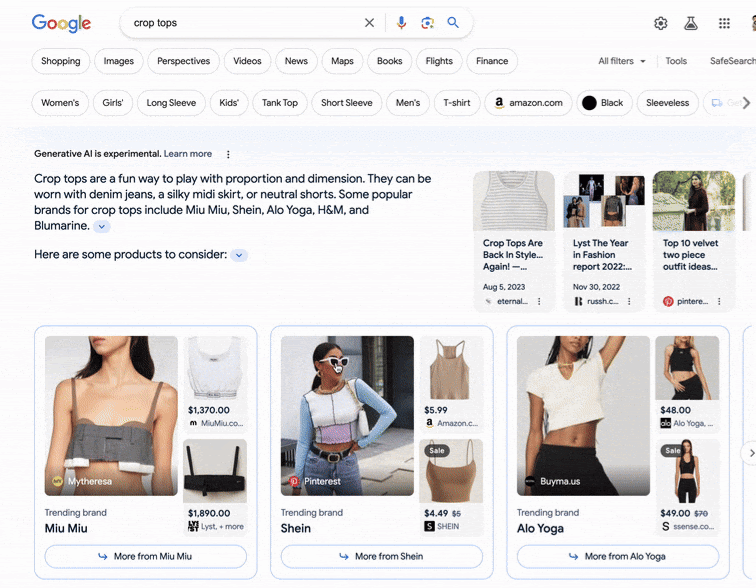756x588 pixels.
Task: Select the Long Sleeve filter chip
Action: (171, 103)
